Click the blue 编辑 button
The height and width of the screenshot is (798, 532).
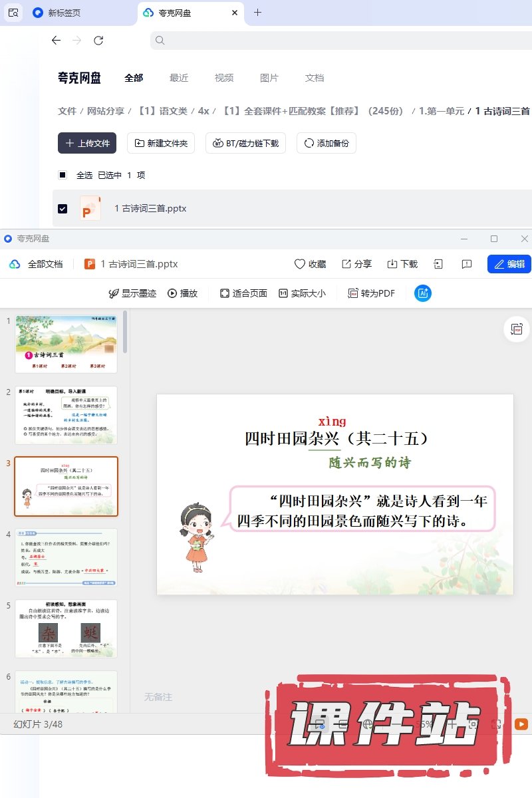click(x=509, y=264)
